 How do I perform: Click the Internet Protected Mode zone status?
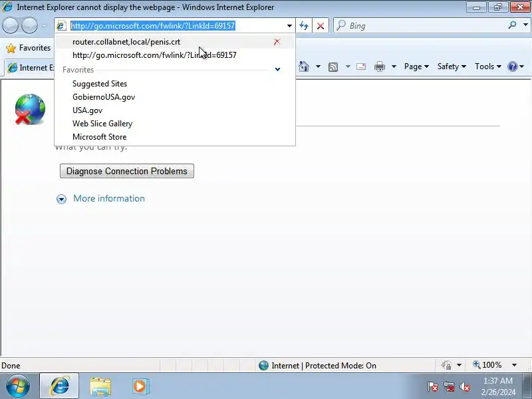click(x=317, y=365)
